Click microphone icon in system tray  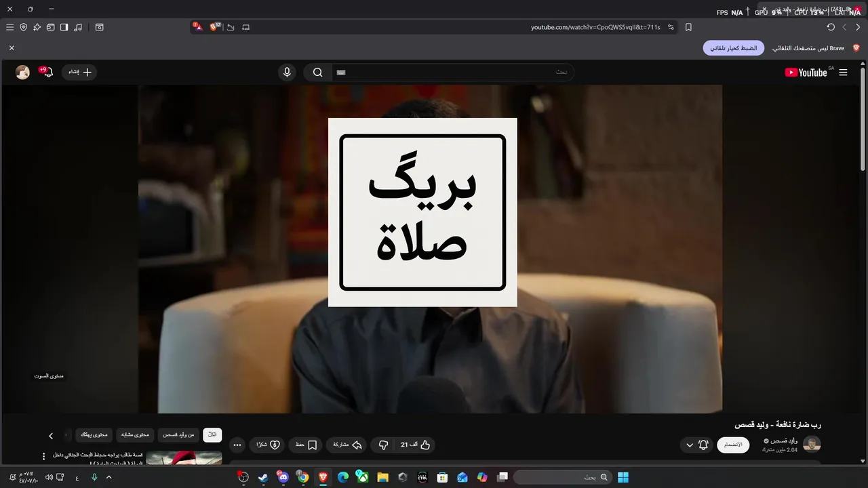(x=94, y=477)
